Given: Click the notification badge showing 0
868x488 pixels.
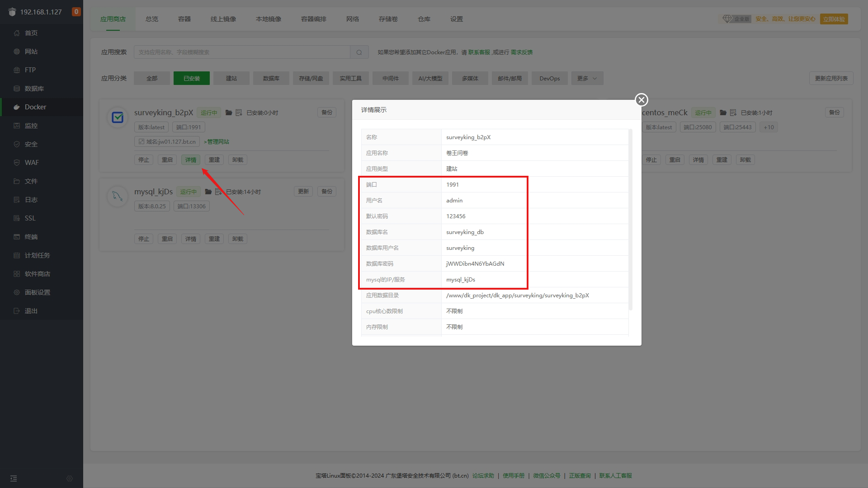Looking at the screenshot, I should (x=76, y=12).
